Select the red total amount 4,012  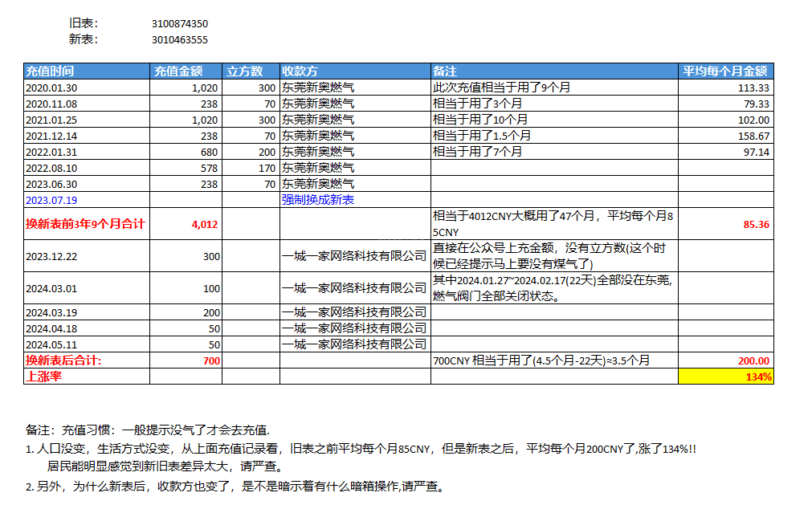point(186,224)
